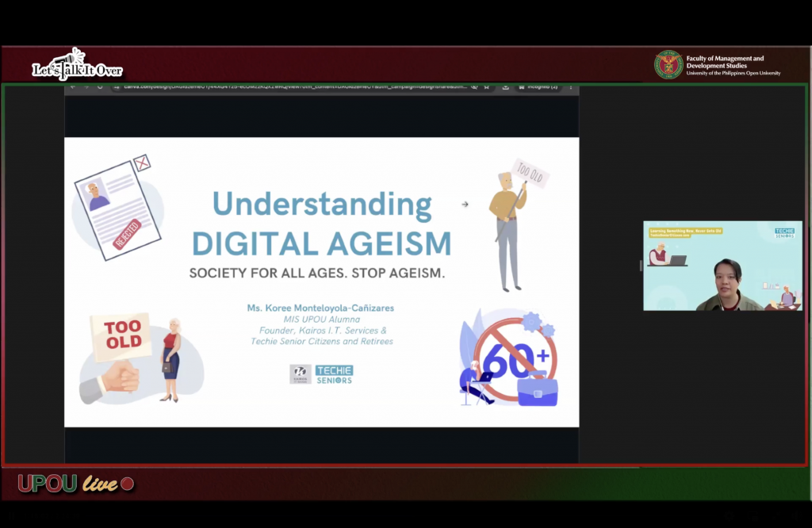Viewport: 812px width, 528px height.
Task: Click the presenter webcam video thumbnail
Action: click(x=722, y=266)
